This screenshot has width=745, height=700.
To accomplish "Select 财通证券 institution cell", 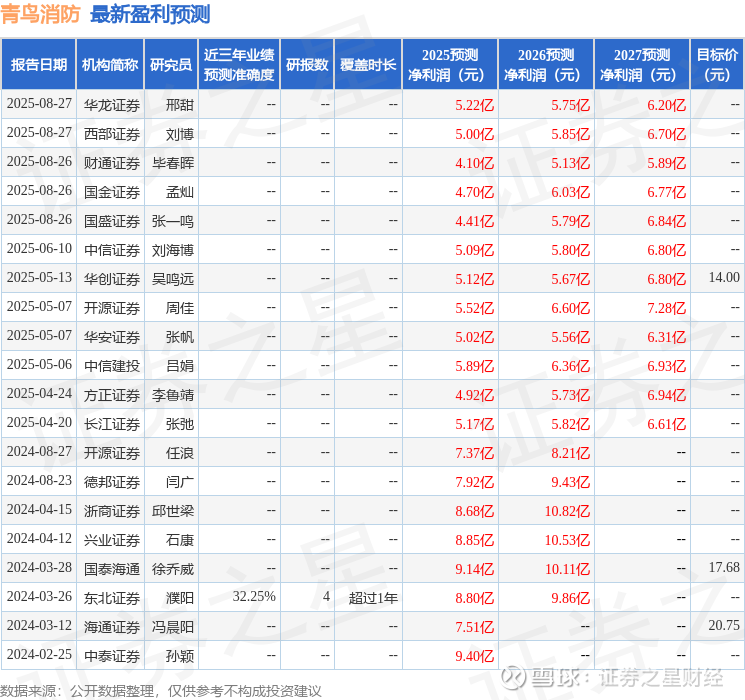I will click(x=112, y=163).
